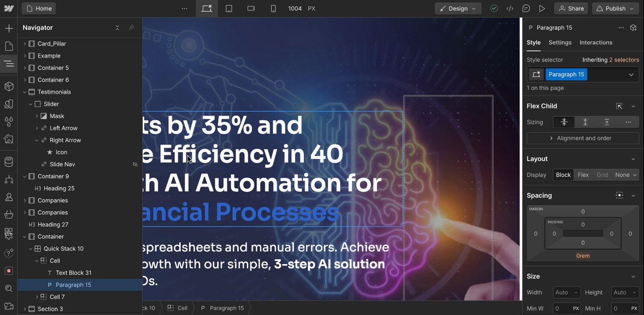Open custom Flex Child sizing options
The width and height of the screenshot is (644, 315).
(x=628, y=122)
